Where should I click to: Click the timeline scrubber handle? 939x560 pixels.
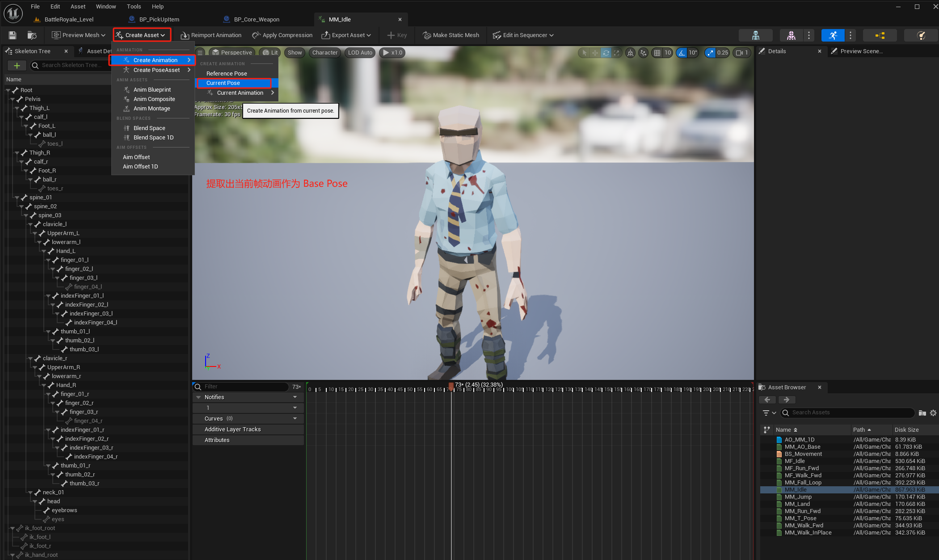coord(451,385)
